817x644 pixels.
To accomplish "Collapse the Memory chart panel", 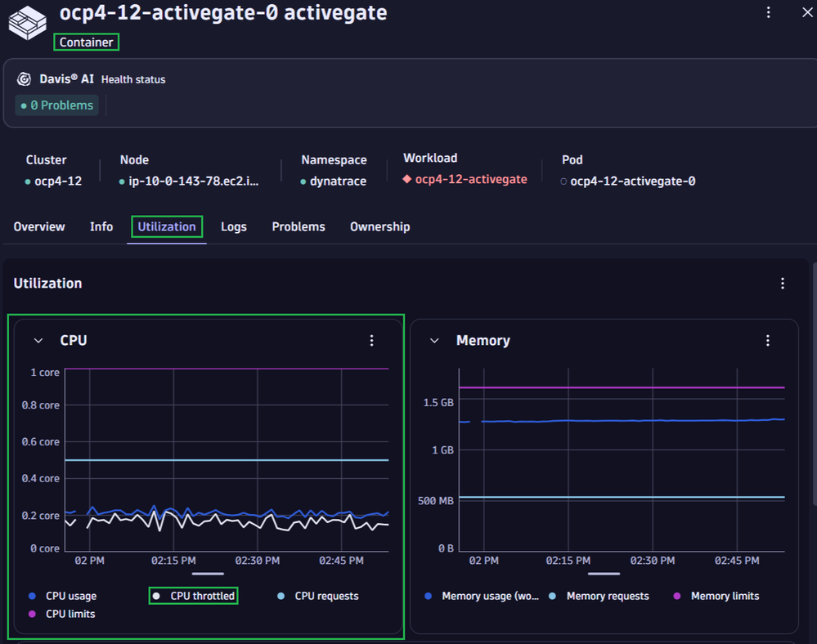I will [434, 341].
